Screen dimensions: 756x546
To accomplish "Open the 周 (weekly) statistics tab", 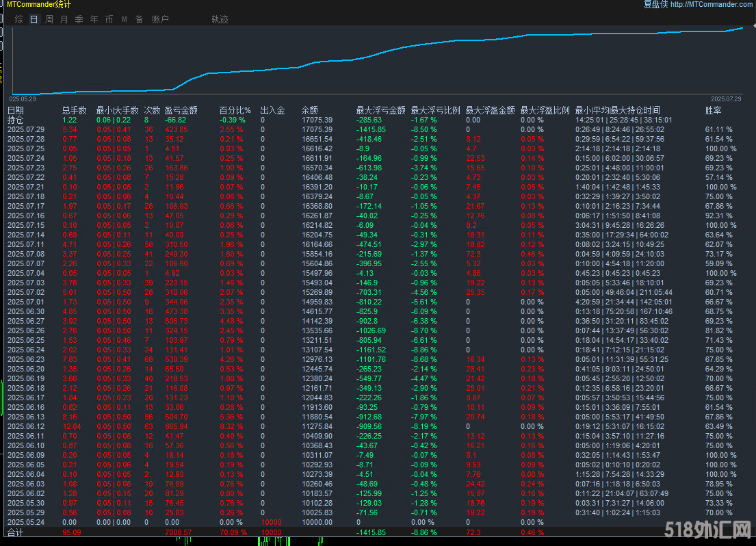I will coord(49,20).
